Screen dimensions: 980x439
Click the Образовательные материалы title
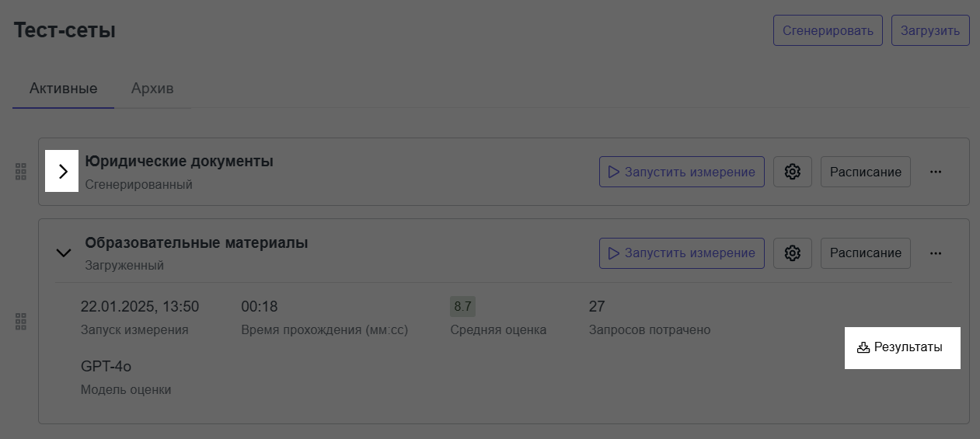pyautogui.click(x=196, y=242)
